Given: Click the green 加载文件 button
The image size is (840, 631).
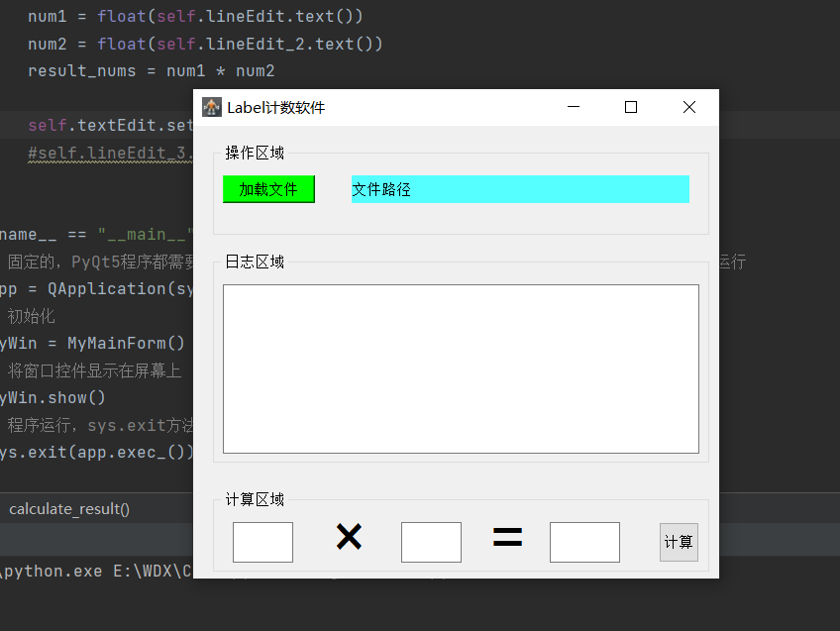Looking at the screenshot, I should pos(268,189).
